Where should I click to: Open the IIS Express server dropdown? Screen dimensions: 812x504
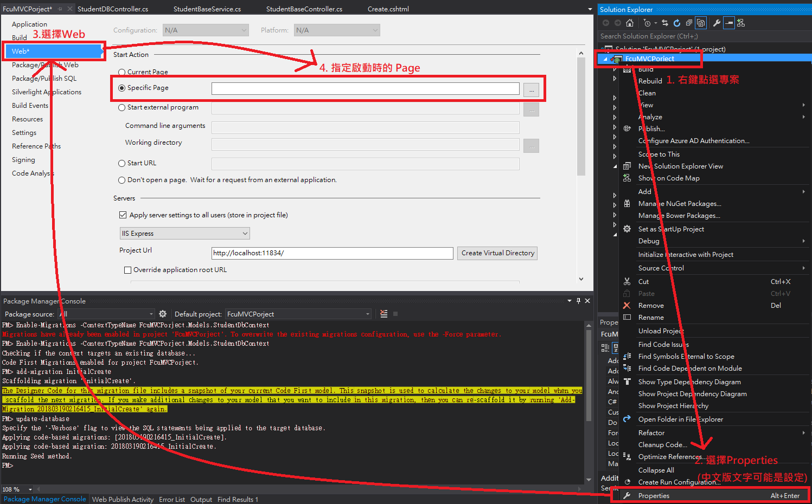[x=184, y=233]
